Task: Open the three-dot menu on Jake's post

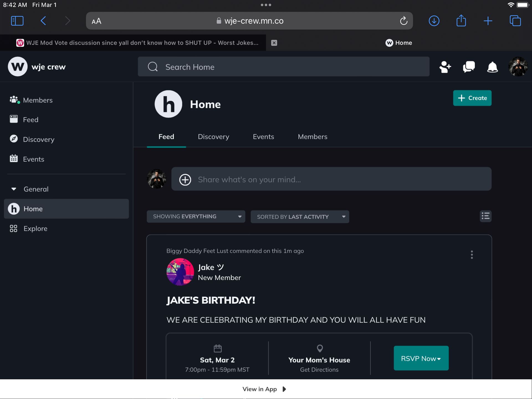Action: click(x=472, y=255)
